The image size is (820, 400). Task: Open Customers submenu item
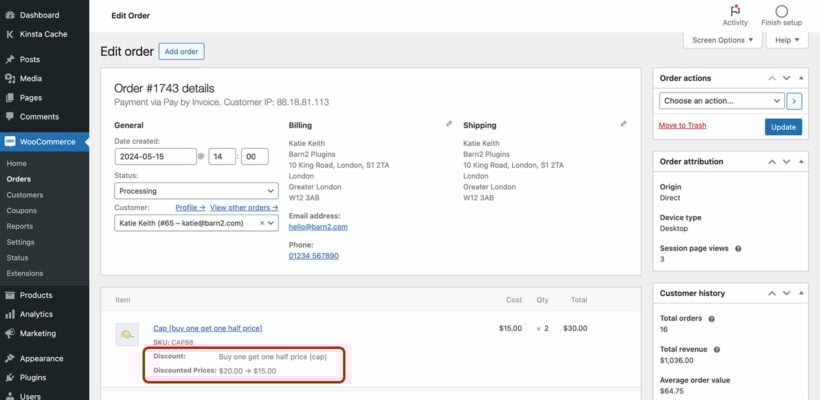coord(25,195)
